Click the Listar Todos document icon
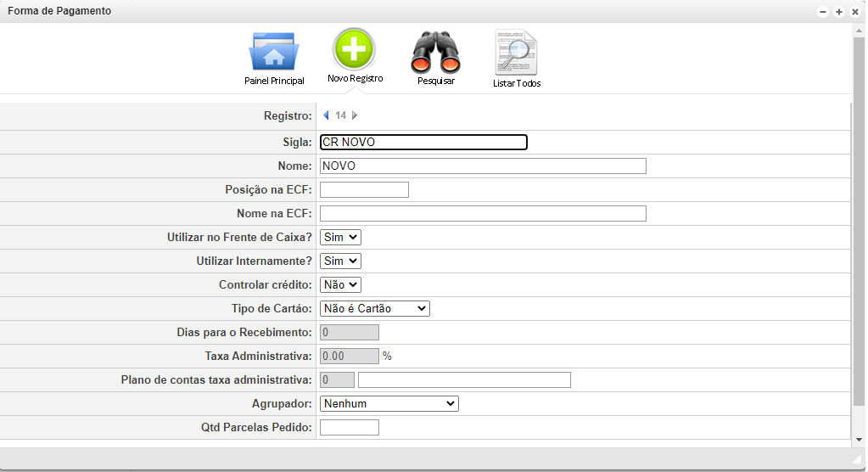Screen dimensions: 868x472 pyautogui.click(x=516, y=53)
